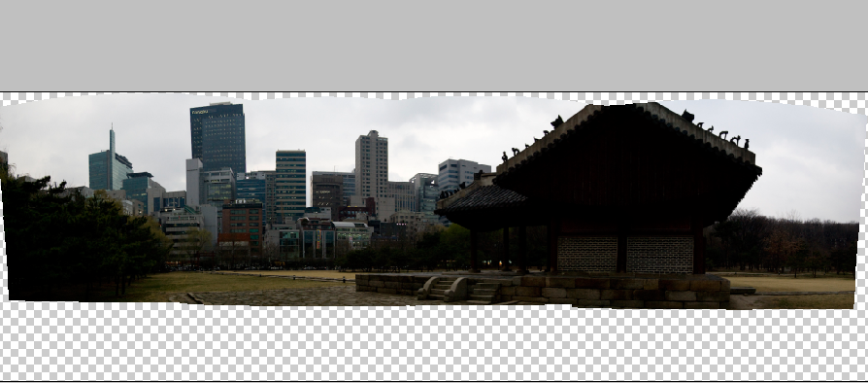Select the stone block platform base

pos(544,290)
